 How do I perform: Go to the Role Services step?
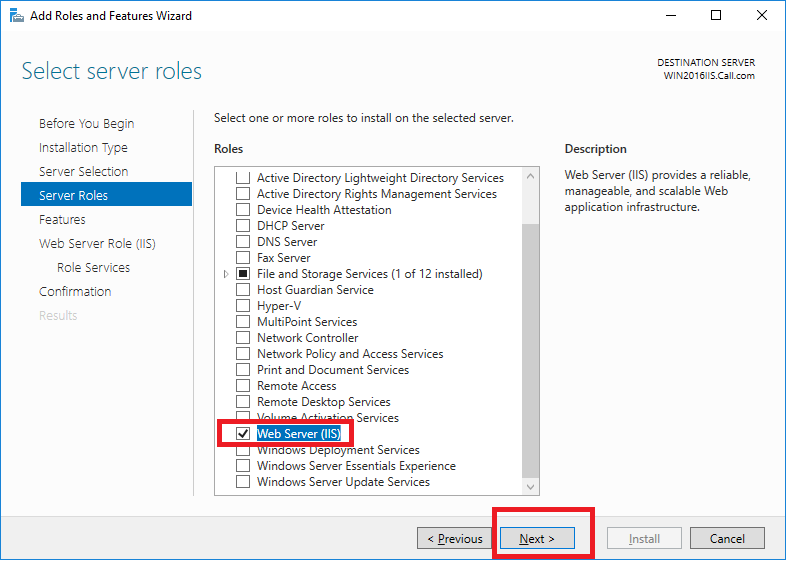click(93, 268)
